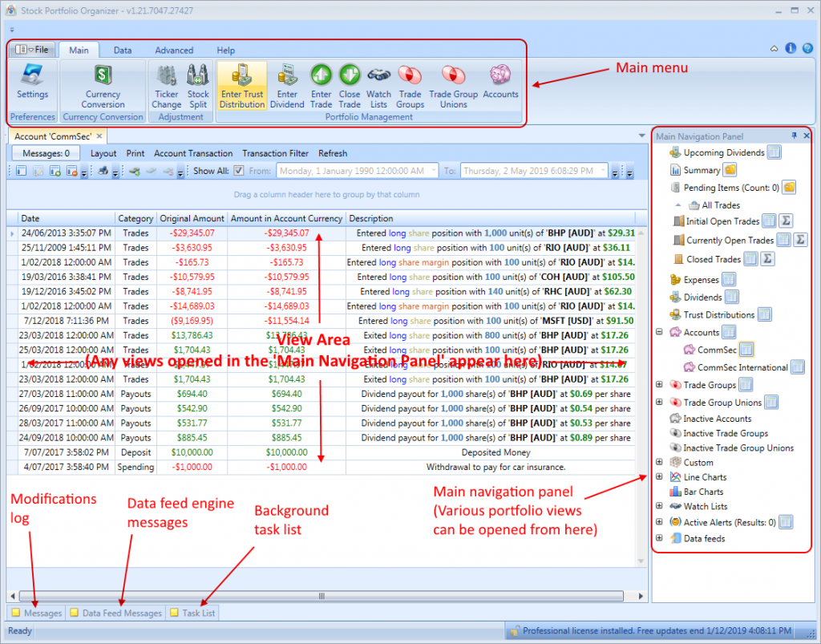Switch to the Advanced ribbon tab
The width and height of the screenshot is (821, 644).
(174, 50)
